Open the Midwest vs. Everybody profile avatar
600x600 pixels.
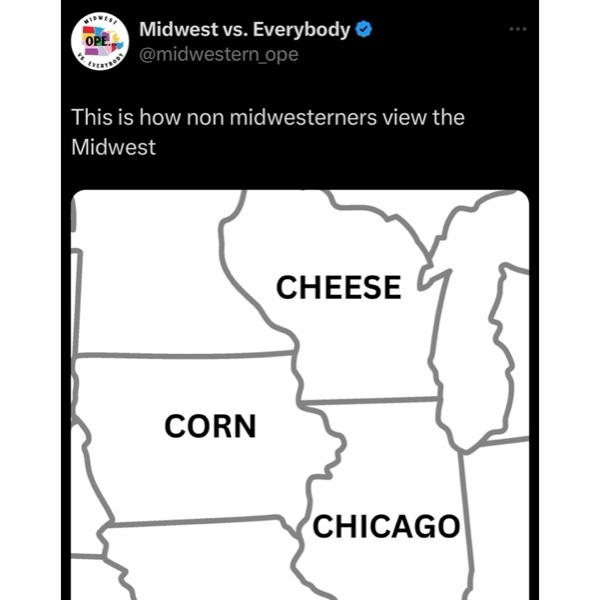click(x=98, y=41)
